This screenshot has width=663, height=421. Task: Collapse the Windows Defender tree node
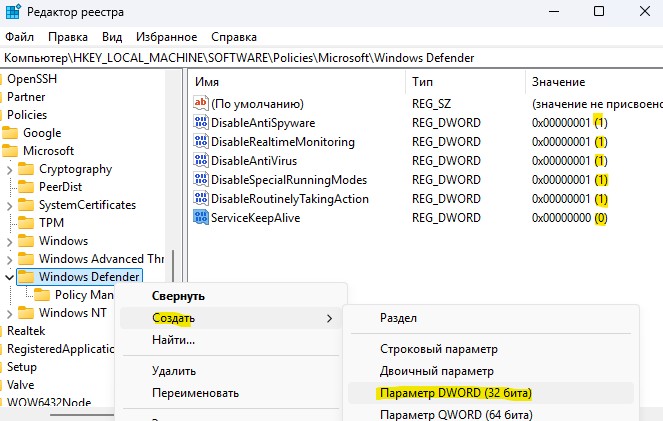tap(9, 277)
